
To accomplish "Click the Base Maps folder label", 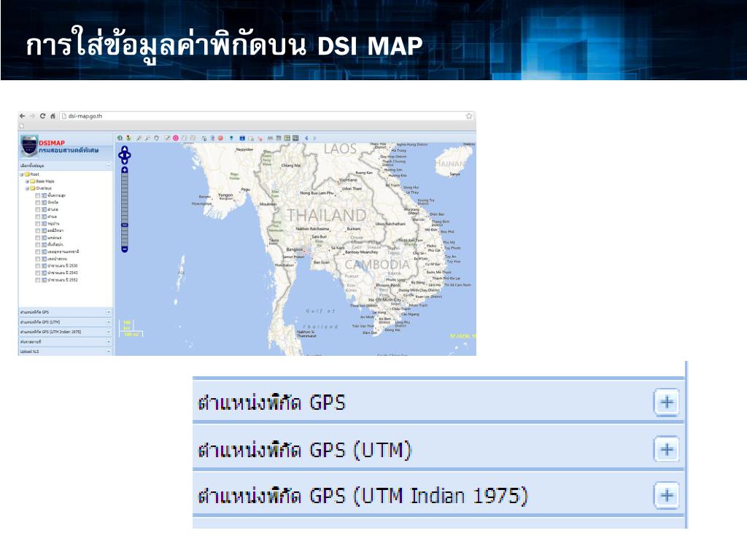I will click(45, 182).
